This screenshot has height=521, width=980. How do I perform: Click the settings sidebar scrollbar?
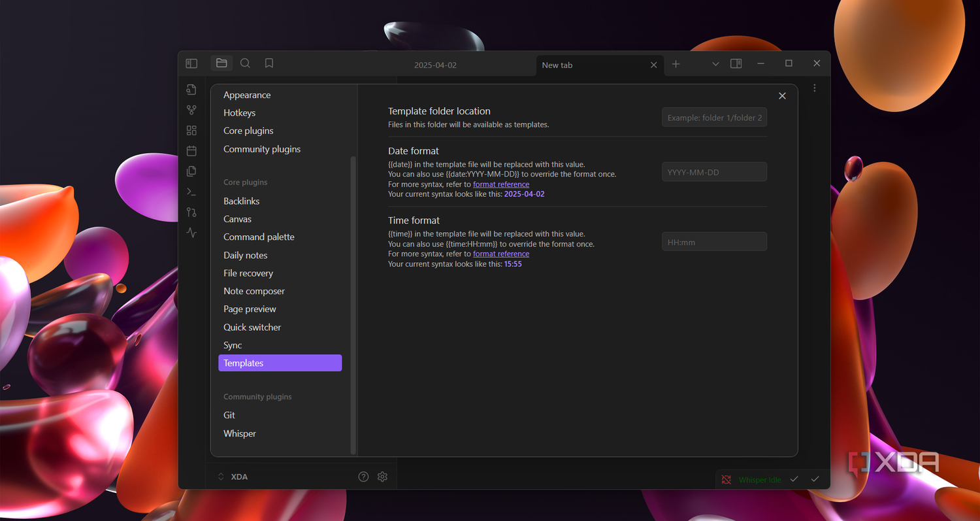coord(353,305)
